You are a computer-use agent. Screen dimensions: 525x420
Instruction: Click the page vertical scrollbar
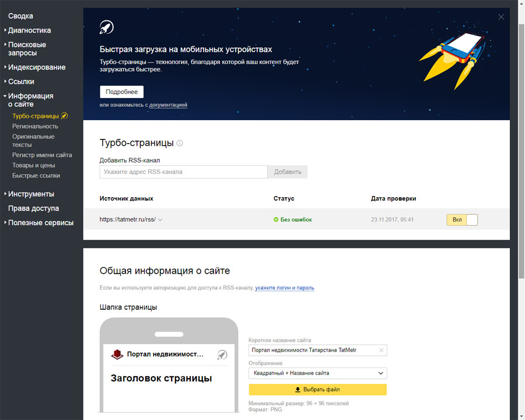point(521,150)
